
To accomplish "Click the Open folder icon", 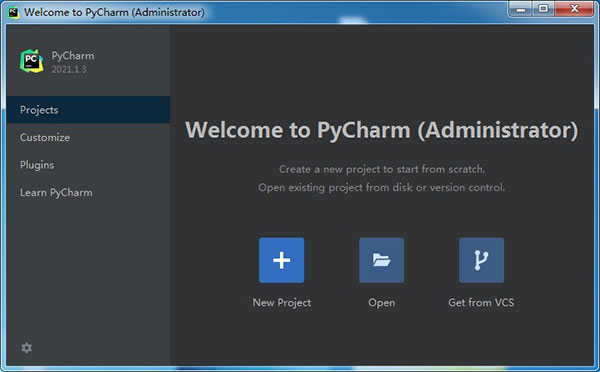I will pos(382,260).
